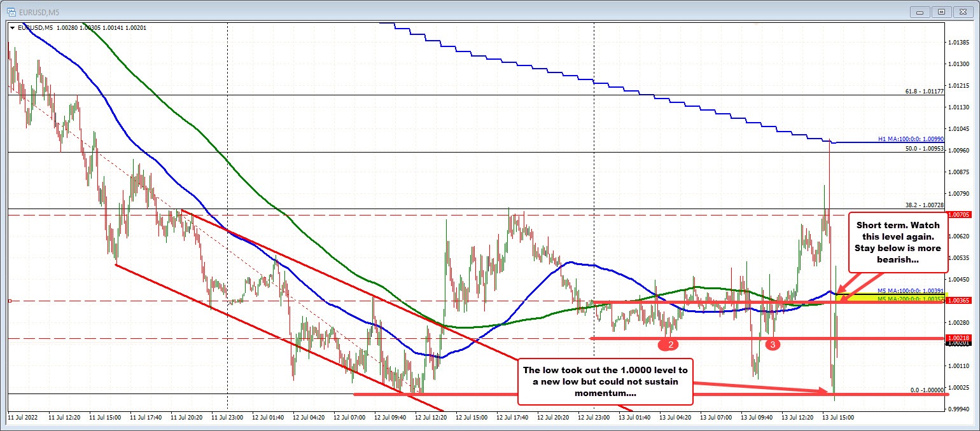980x431 pixels.
Task: Click the 11 Jul 20:20 time axis label
Action: click(x=186, y=418)
